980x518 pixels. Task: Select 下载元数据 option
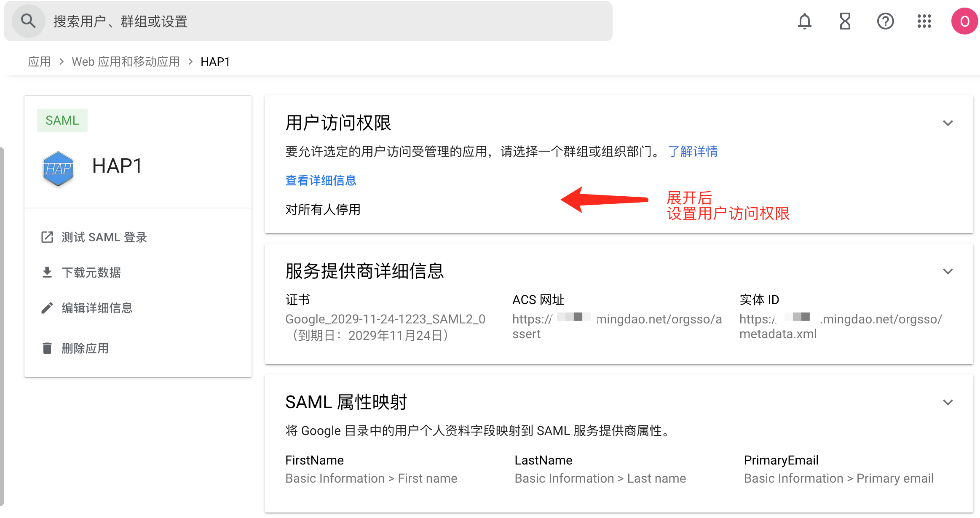click(91, 272)
